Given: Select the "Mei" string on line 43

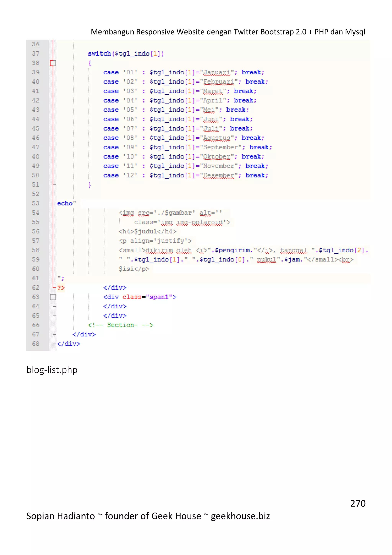Looking at the screenshot, I should click(x=209, y=110).
